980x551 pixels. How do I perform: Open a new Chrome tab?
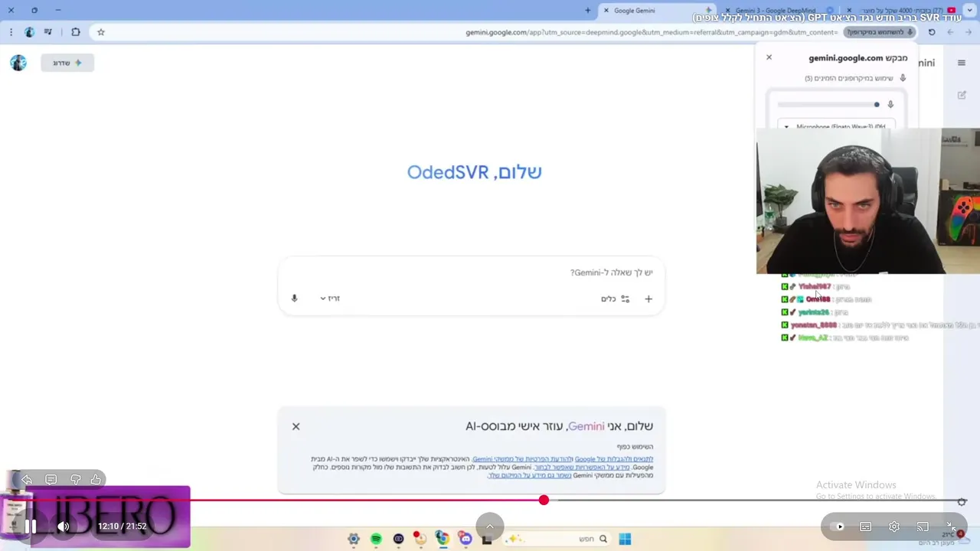pyautogui.click(x=588, y=10)
